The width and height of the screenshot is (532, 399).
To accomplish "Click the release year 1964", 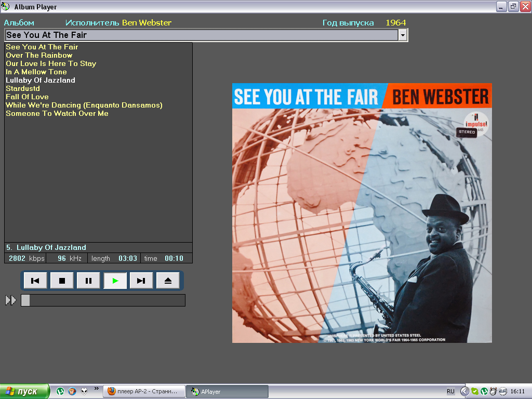I will (x=395, y=23).
